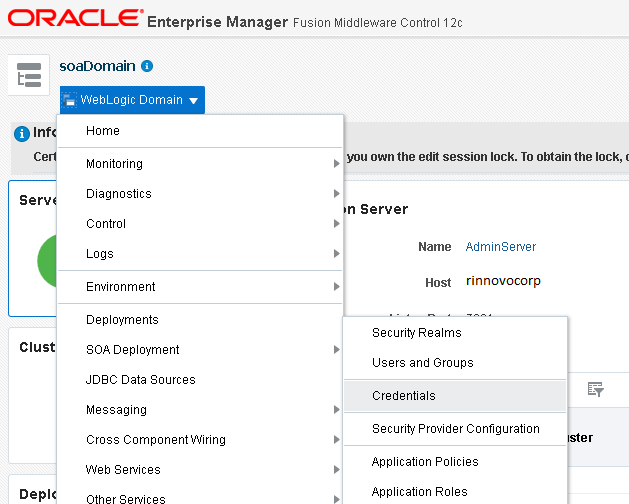Click the WebLogic Domain target icon
This screenshot has height=504, width=629.
pyautogui.click(x=69, y=100)
